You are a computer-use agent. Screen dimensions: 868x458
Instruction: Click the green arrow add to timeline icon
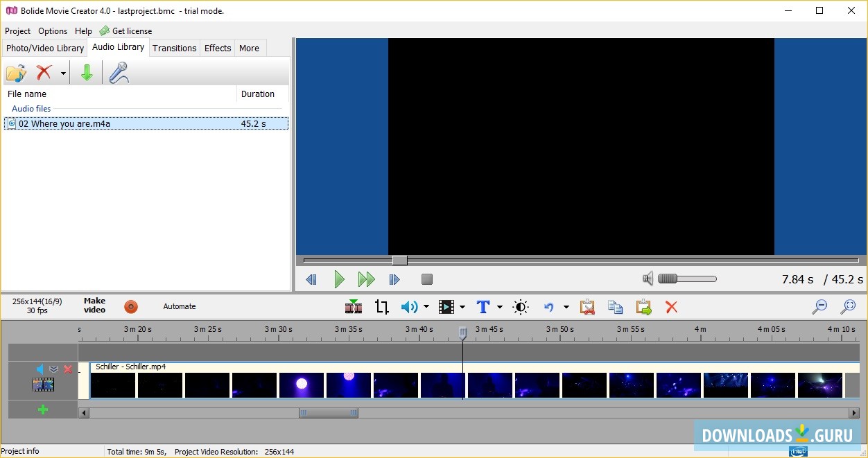coord(87,73)
